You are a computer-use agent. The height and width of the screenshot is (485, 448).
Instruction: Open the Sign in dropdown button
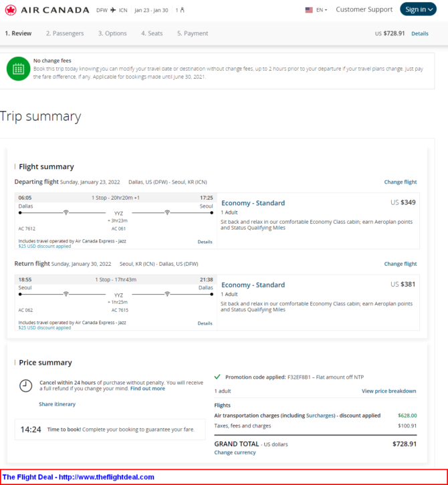click(419, 9)
